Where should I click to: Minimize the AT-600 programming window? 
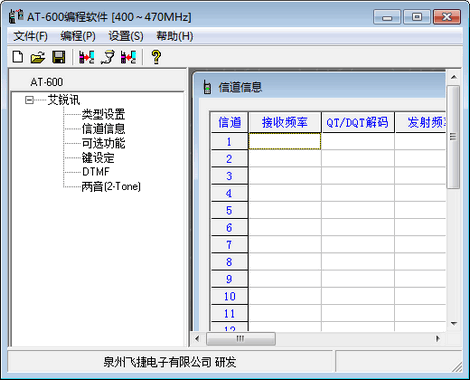[x=387, y=17]
